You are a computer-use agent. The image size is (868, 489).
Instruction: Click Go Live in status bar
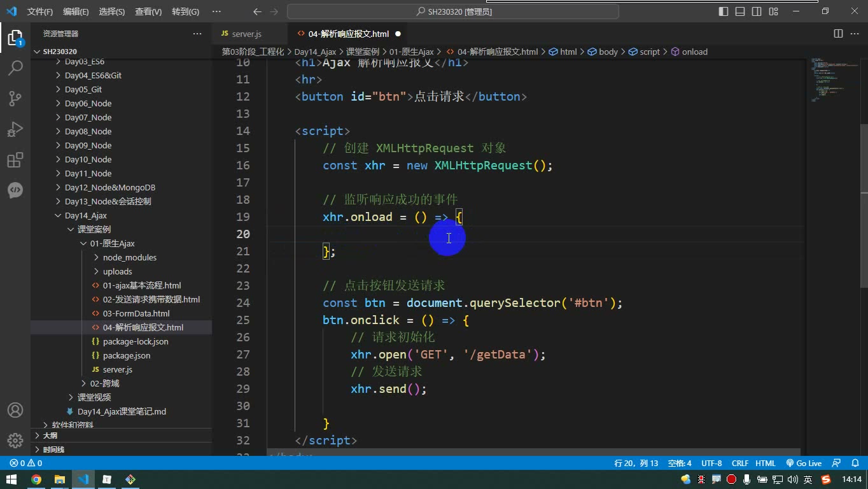804,464
